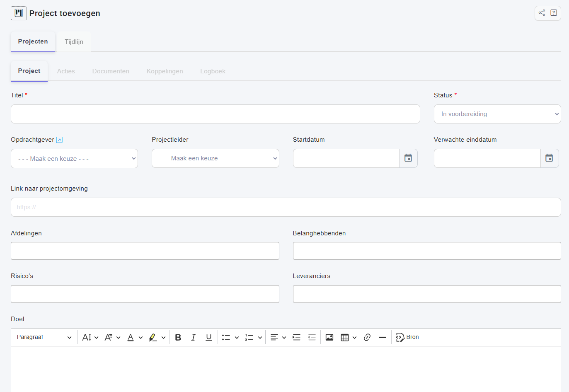Focus the Link naar projectomgeving field
The width and height of the screenshot is (569, 392).
[x=286, y=207]
